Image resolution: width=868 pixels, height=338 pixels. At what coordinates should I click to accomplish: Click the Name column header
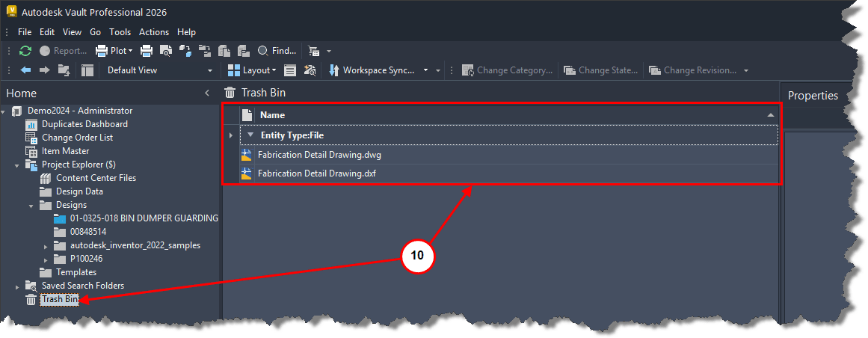pyautogui.click(x=516, y=115)
